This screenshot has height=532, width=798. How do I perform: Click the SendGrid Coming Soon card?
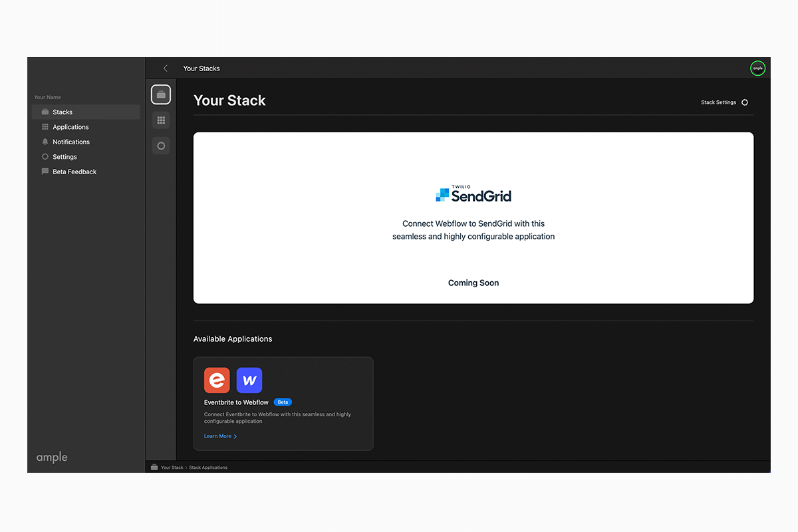tap(473, 218)
